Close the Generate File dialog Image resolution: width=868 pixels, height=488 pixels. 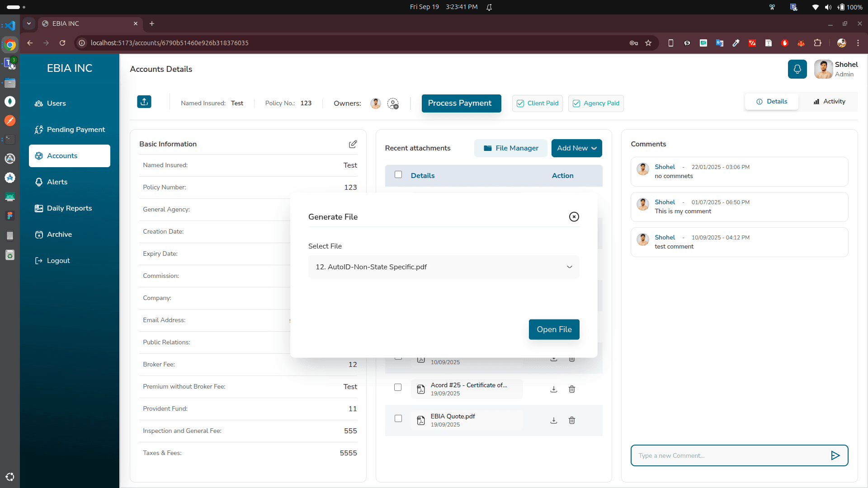pos(573,216)
